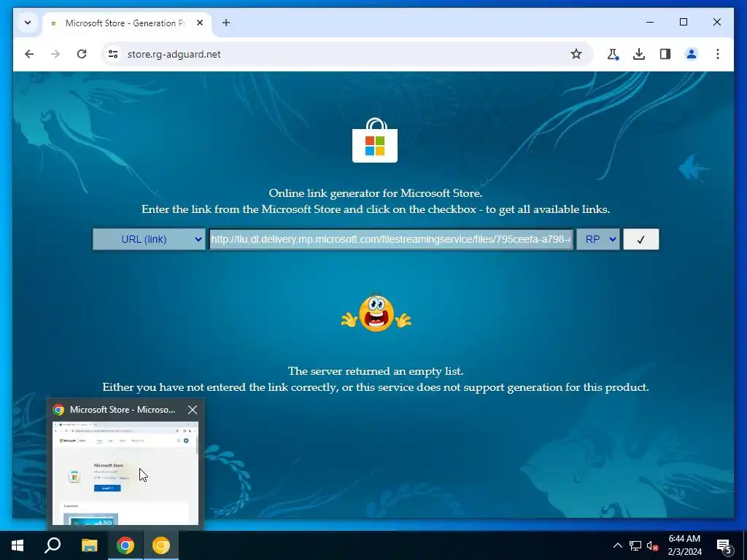Image resolution: width=747 pixels, height=560 pixels.
Task: Open Chrome Labs flask icon
Action: [x=613, y=54]
